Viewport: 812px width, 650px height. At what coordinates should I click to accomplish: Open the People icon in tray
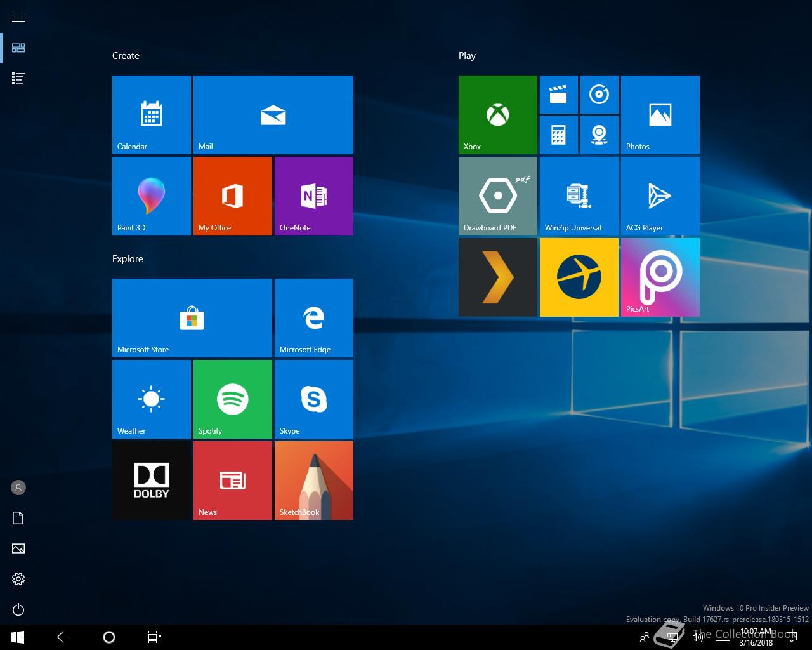645,637
